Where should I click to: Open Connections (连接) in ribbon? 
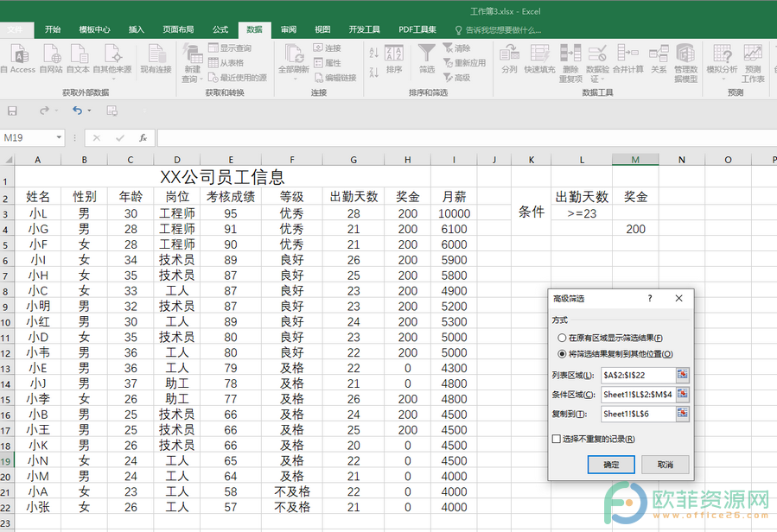(x=327, y=48)
